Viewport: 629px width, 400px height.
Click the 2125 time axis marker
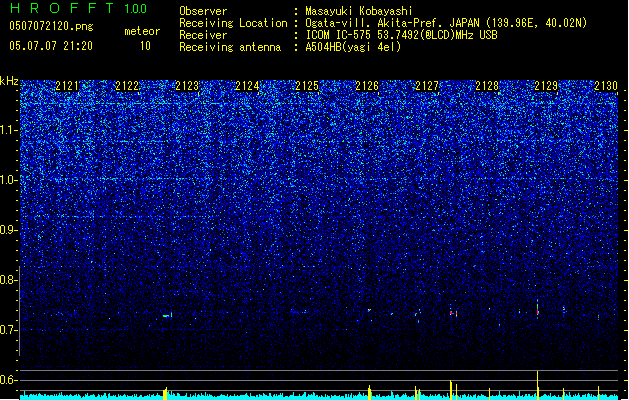pyautogui.click(x=307, y=86)
